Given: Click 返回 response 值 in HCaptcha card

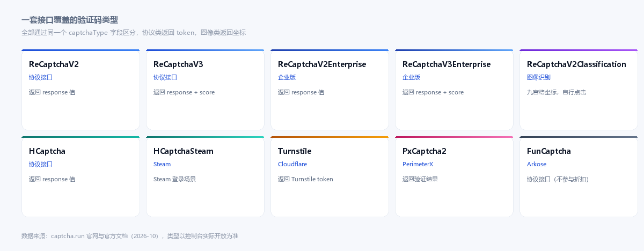Looking at the screenshot, I should coord(52,179).
